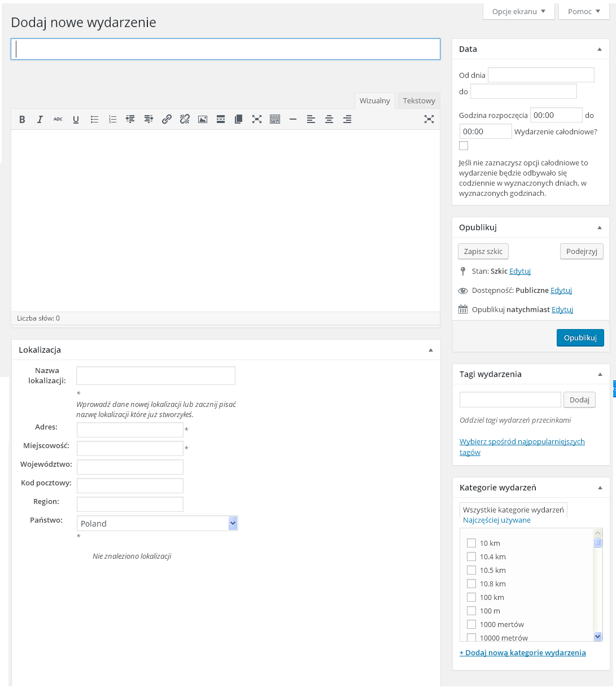The image size is (616, 688).
Task: Check the Wydarzenie całodniowe checkbox
Action: coord(464,146)
